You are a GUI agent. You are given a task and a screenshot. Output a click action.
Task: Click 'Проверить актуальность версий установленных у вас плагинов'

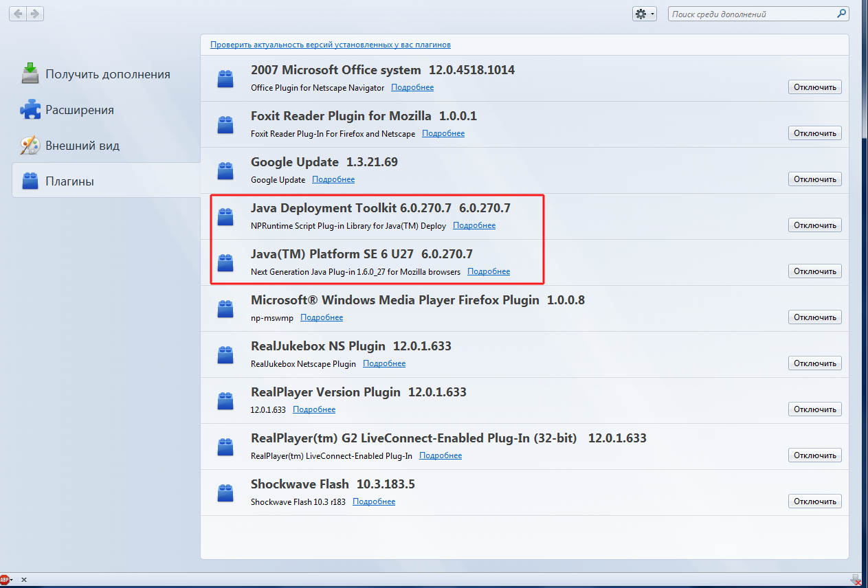(x=331, y=45)
